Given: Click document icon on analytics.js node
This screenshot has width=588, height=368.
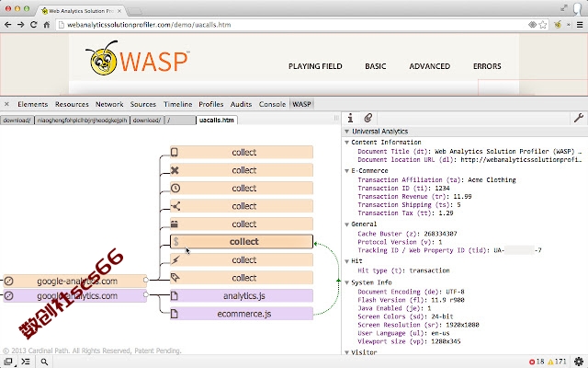Looking at the screenshot, I should coord(174,296).
